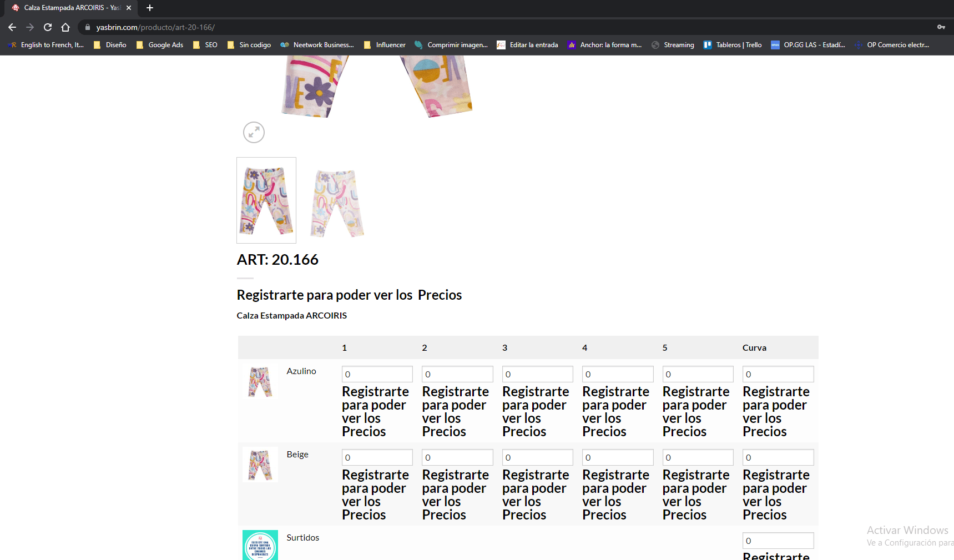Go forward with the browser arrow
954x560 pixels.
click(30, 27)
